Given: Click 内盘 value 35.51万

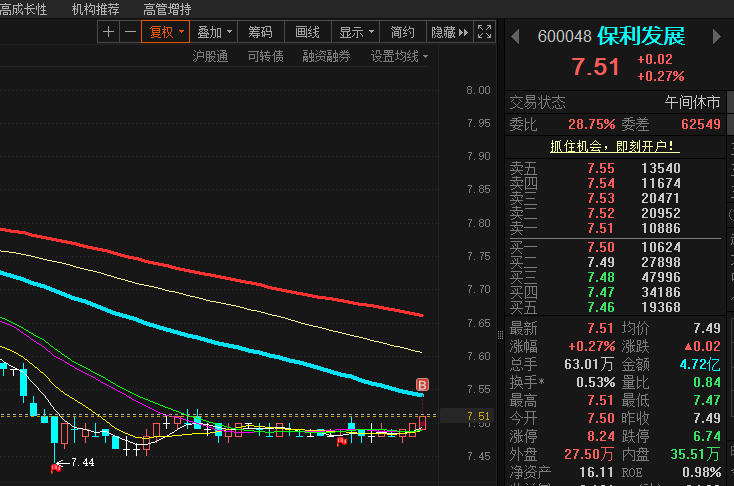Looking at the screenshot, I should point(696,454).
